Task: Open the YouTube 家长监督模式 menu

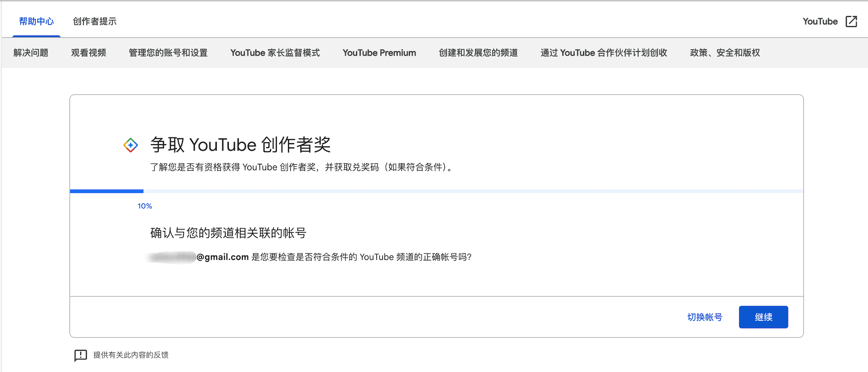Action: (x=275, y=53)
